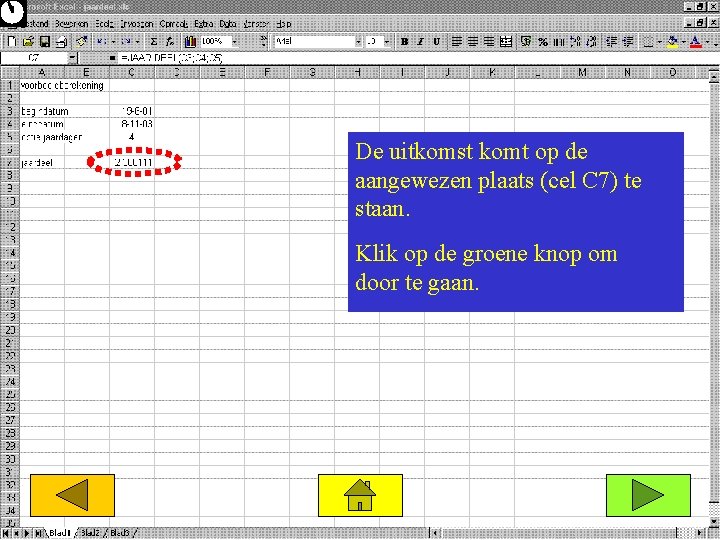This screenshot has height=540, width=720.
Task: Switch to the Blad3 sheet tab
Action: click(x=120, y=533)
